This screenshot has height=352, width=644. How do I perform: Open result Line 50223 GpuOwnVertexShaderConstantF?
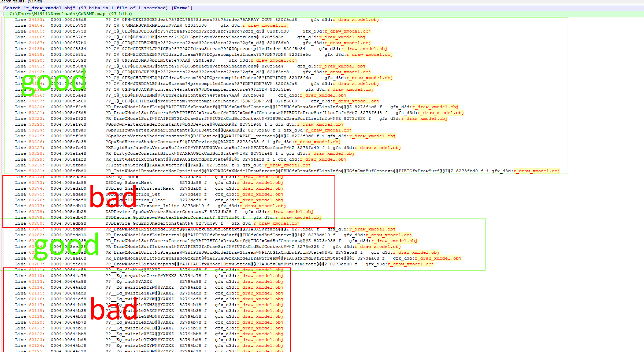point(179,124)
